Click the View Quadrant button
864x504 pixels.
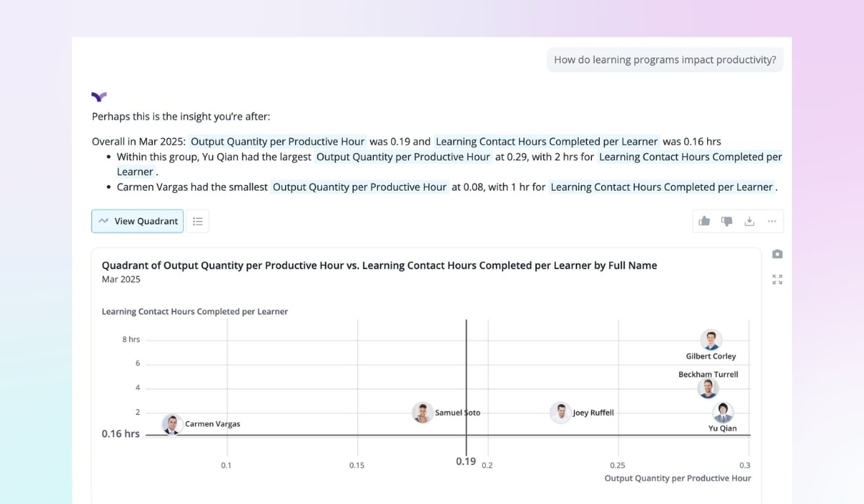point(138,221)
